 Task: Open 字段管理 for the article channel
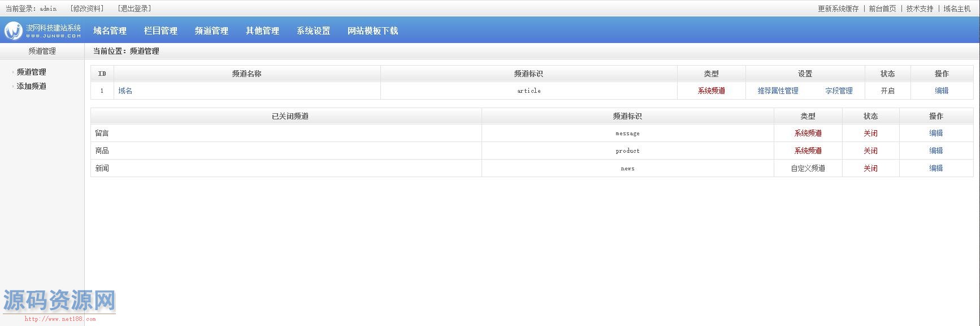point(839,91)
